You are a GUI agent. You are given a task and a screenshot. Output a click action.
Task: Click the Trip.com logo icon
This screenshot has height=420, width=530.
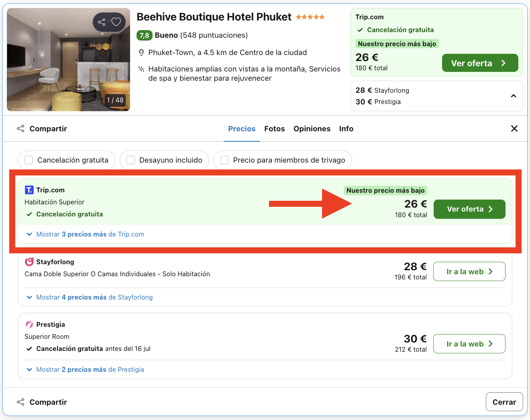coord(29,190)
